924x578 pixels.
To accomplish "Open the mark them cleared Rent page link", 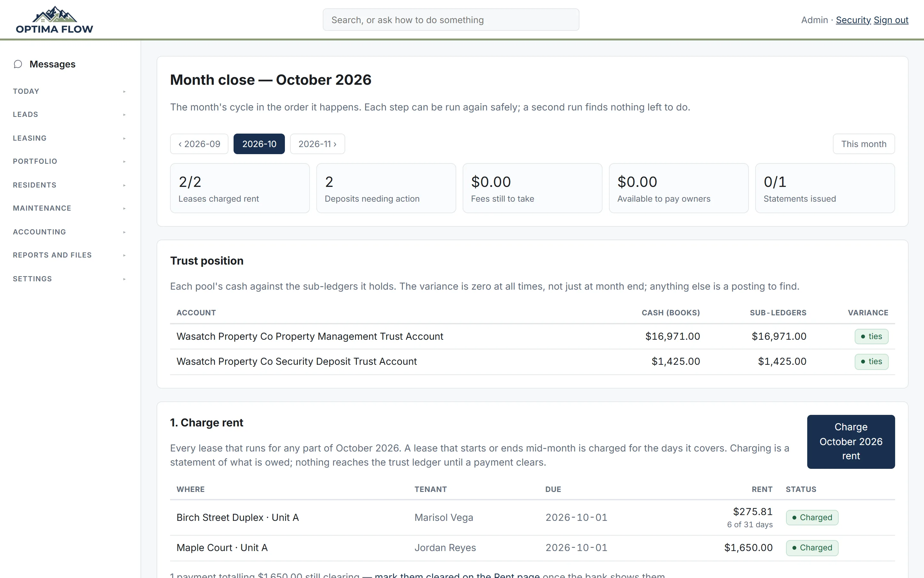I will [457, 575].
